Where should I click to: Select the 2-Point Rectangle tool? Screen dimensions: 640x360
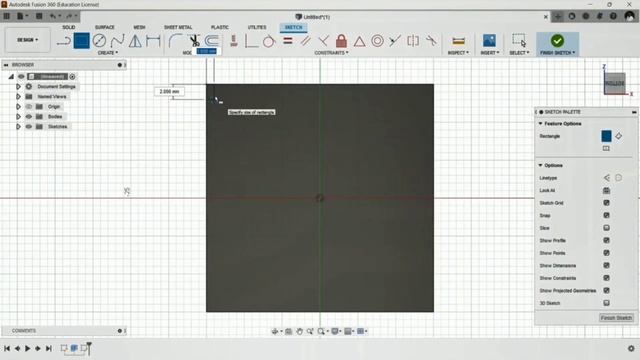[81, 41]
